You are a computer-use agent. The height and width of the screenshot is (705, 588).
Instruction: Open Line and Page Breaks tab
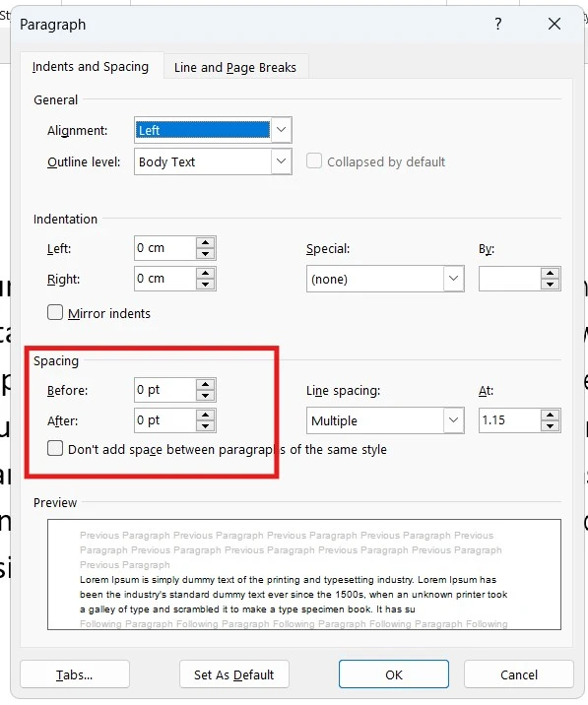tap(235, 68)
